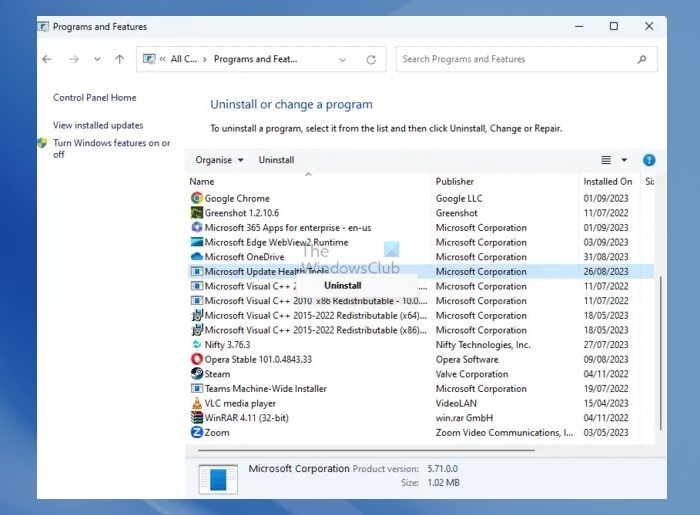The width and height of the screenshot is (700, 515).
Task: Click the change view icon
Action: click(606, 160)
